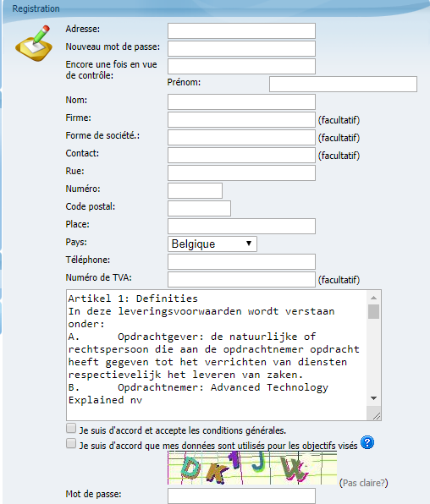Select the Numéro de TVA field
430x504 pixels.
coord(241,279)
